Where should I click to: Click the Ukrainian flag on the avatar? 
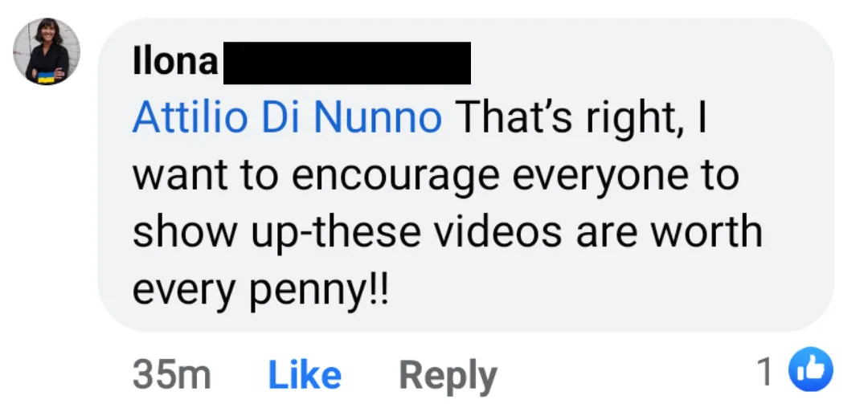click(x=46, y=77)
